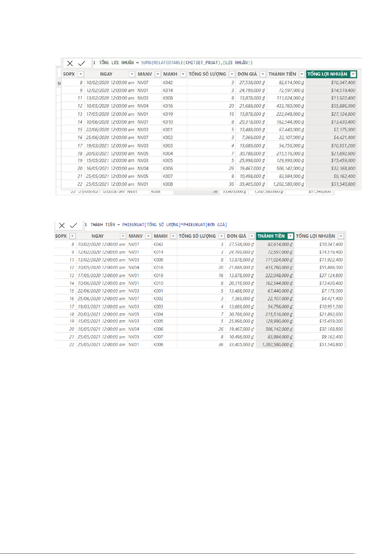Expand MANV filter dropdown in top table
This screenshot has width=392, height=554.
[158, 74]
